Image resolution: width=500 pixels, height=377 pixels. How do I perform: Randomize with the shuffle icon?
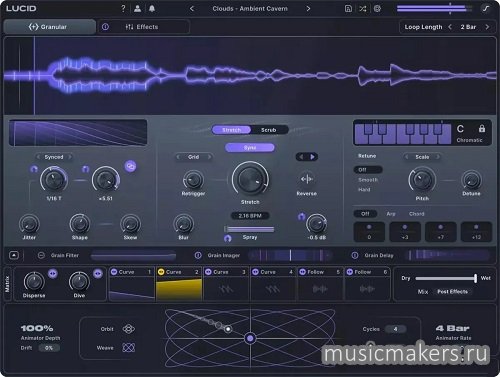tap(363, 9)
